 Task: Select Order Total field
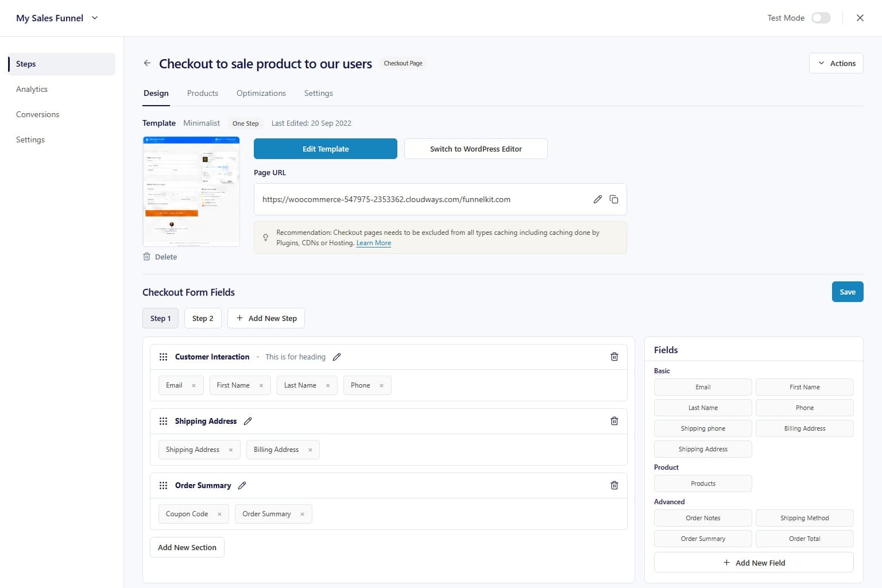point(804,539)
